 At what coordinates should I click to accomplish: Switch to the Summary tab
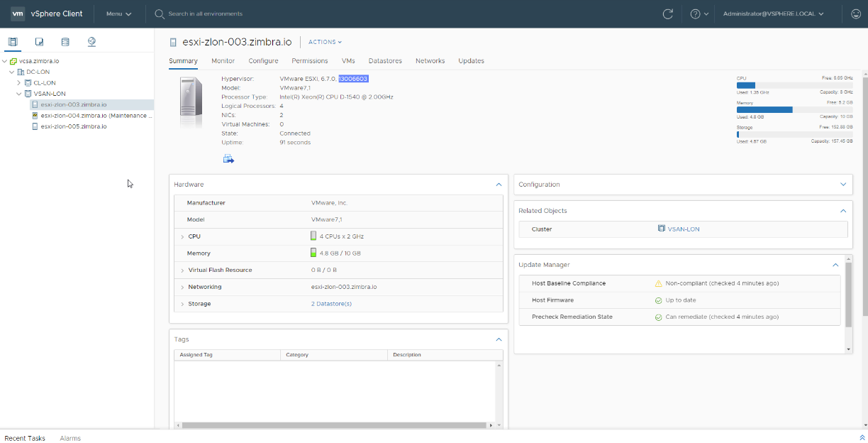[x=183, y=61]
